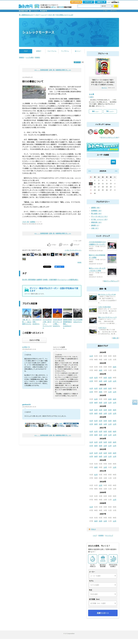Select the ブログ tab
The width and height of the screenshot is (138, 644).
(x=26, y=51)
